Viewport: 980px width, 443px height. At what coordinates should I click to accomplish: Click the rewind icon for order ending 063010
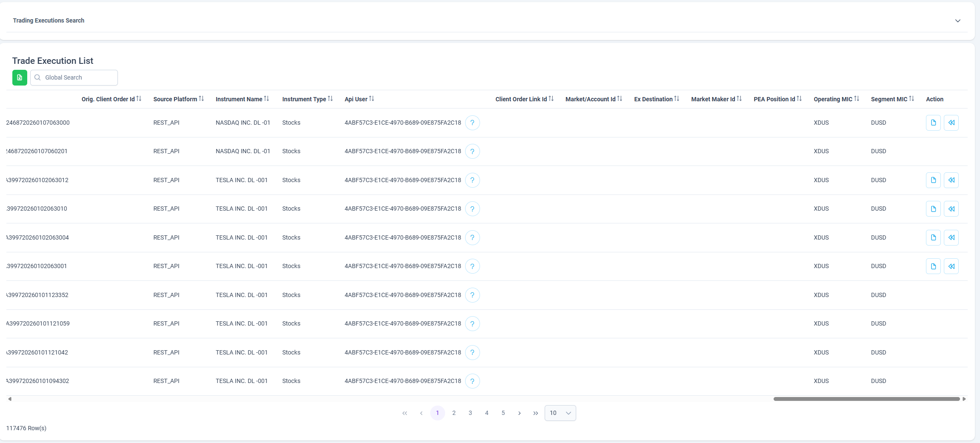pos(951,209)
